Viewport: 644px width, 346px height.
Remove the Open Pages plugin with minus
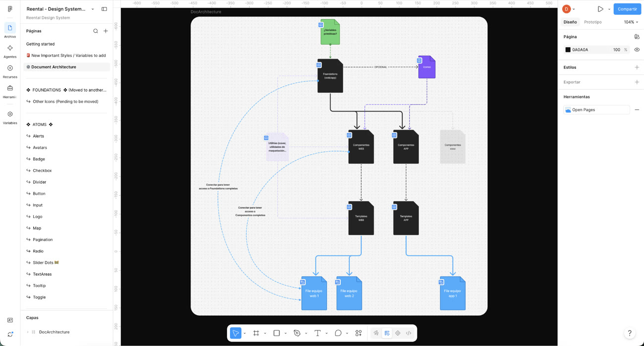click(x=637, y=110)
